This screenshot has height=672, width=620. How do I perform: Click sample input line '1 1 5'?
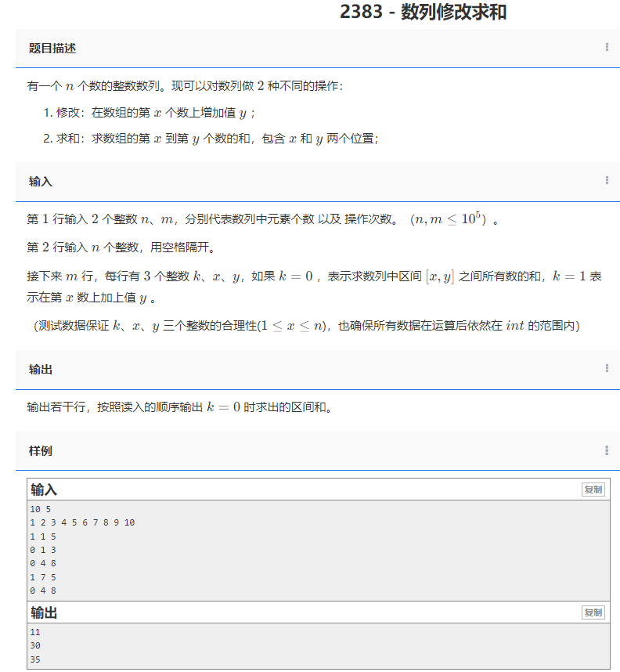43,537
